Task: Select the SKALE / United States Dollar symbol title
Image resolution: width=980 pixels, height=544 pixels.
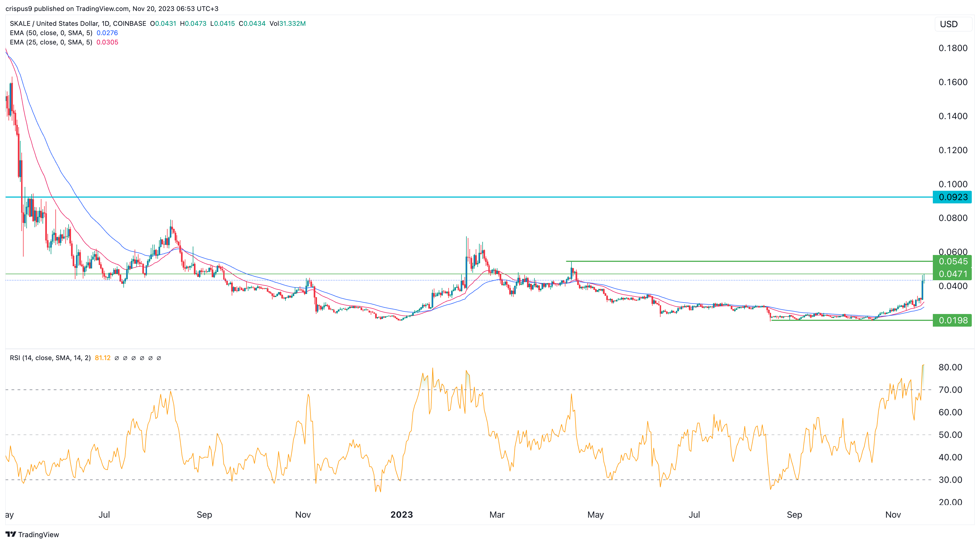Action: (53, 23)
